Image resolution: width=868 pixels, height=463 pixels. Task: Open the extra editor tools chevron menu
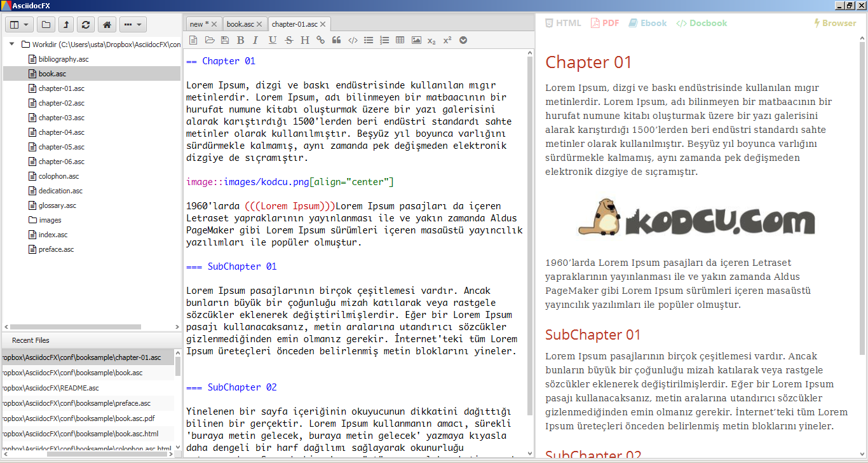463,40
